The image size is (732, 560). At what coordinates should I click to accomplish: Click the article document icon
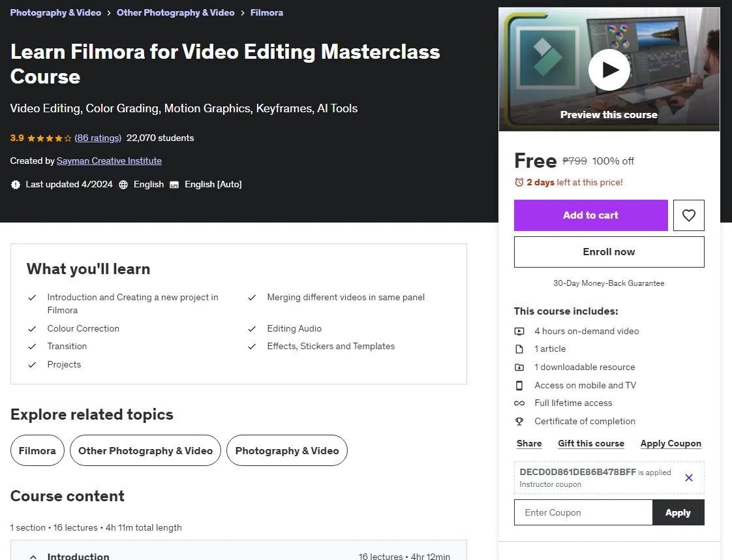[x=519, y=349]
